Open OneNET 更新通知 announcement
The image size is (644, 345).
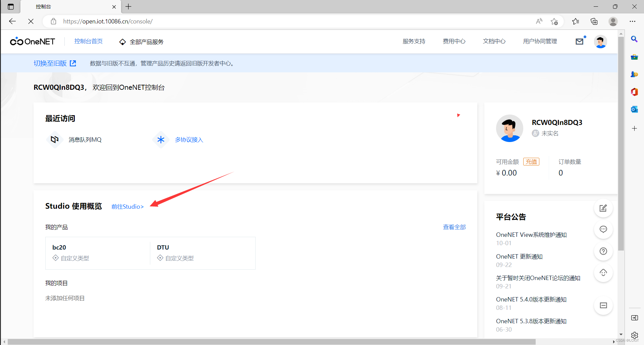[x=519, y=257]
